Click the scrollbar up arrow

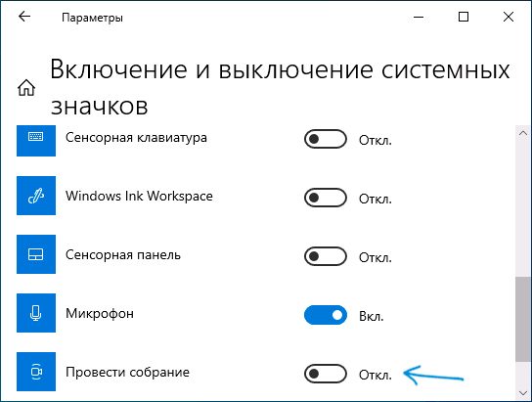523,133
